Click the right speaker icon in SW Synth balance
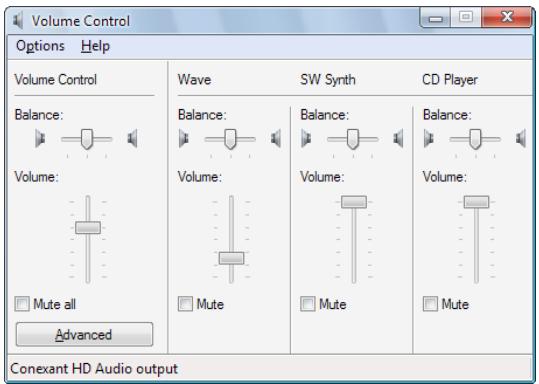The image size is (539, 384). [398, 139]
